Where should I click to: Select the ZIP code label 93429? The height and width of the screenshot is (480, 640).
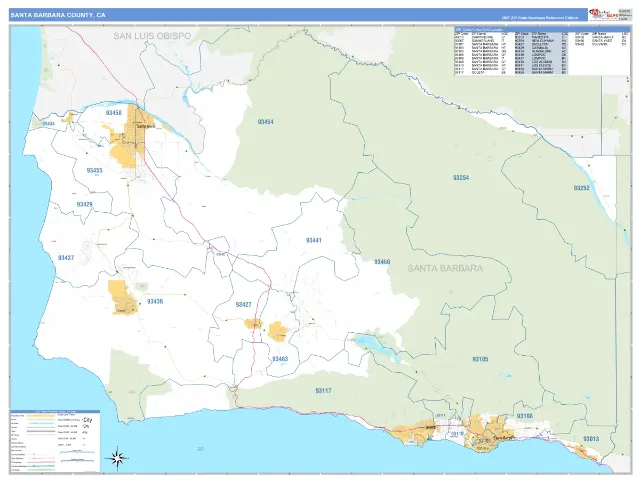point(84,204)
